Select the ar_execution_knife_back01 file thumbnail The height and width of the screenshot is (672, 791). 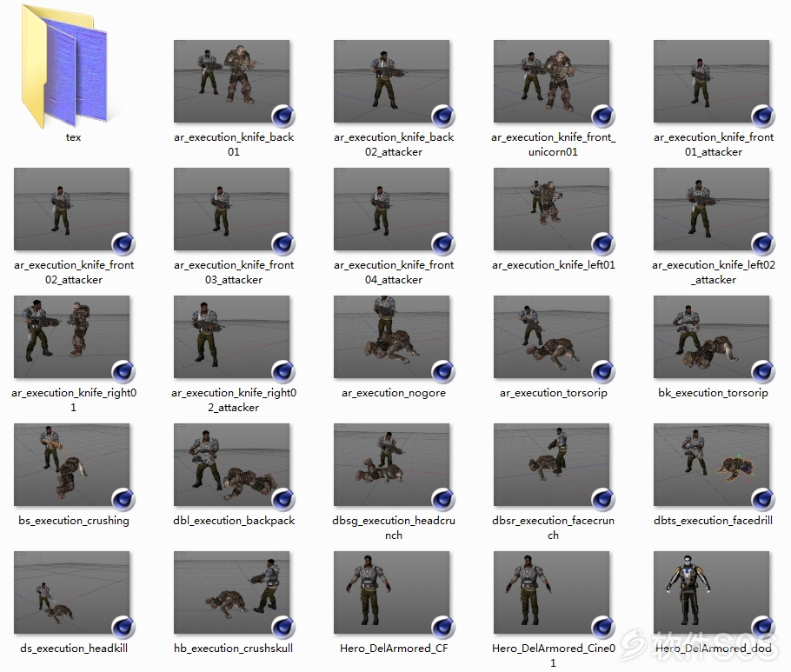[232, 81]
